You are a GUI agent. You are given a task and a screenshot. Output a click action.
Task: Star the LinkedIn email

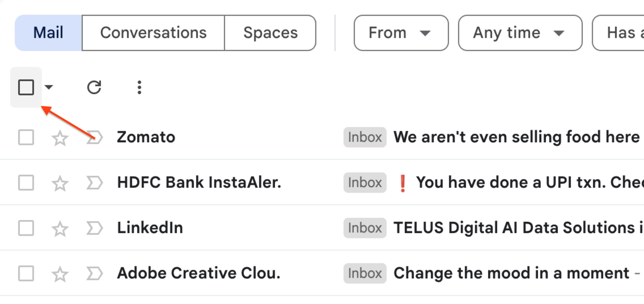(60, 228)
